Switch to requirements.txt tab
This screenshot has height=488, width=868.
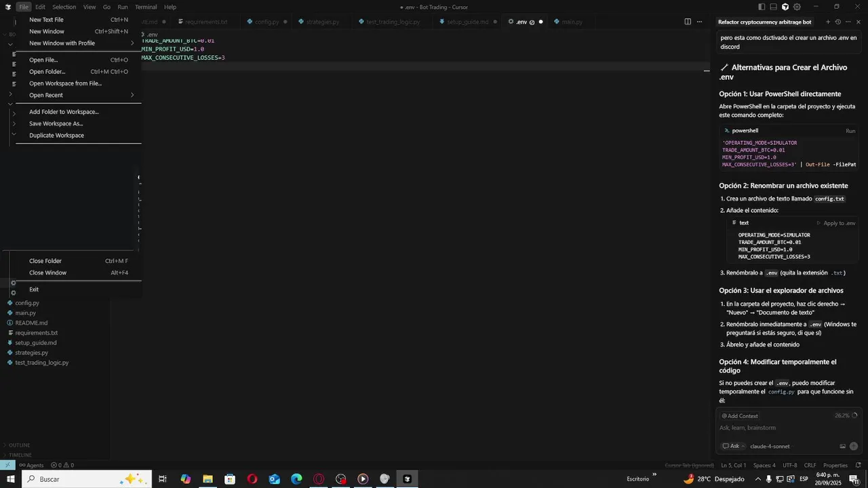pyautogui.click(x=208, y=22)
